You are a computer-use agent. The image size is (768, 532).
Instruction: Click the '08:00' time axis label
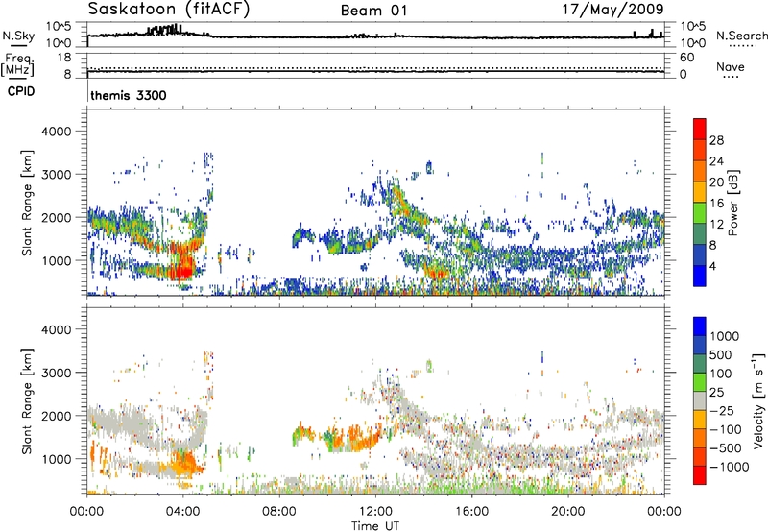[279, 512]
